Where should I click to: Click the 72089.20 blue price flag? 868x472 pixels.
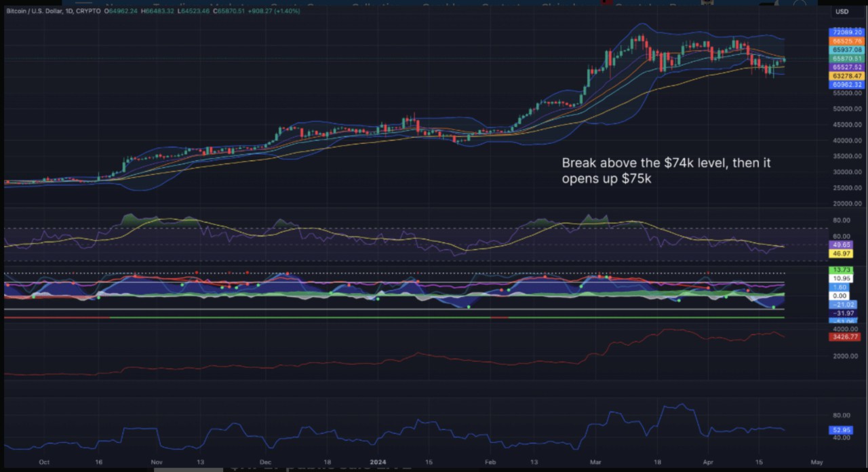[846, 32]
